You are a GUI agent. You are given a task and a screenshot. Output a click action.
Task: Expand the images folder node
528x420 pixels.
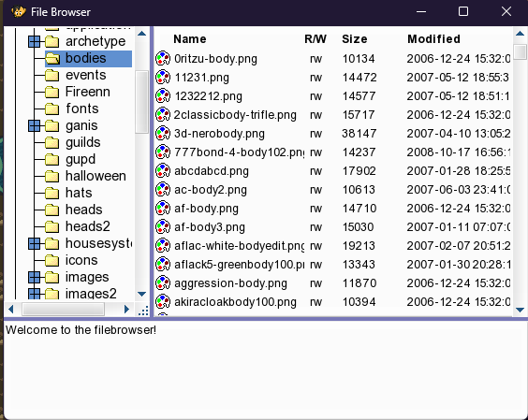[x=35, y=277]
